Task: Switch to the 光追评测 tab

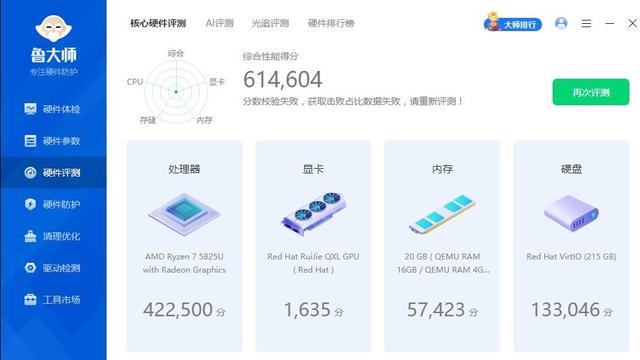Action: 270,23
